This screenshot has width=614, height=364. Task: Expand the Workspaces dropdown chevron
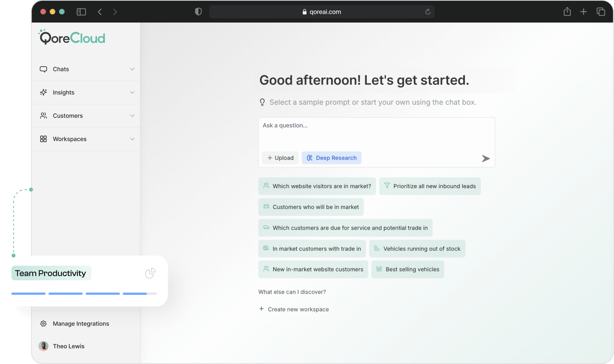[x=132, y=139]
